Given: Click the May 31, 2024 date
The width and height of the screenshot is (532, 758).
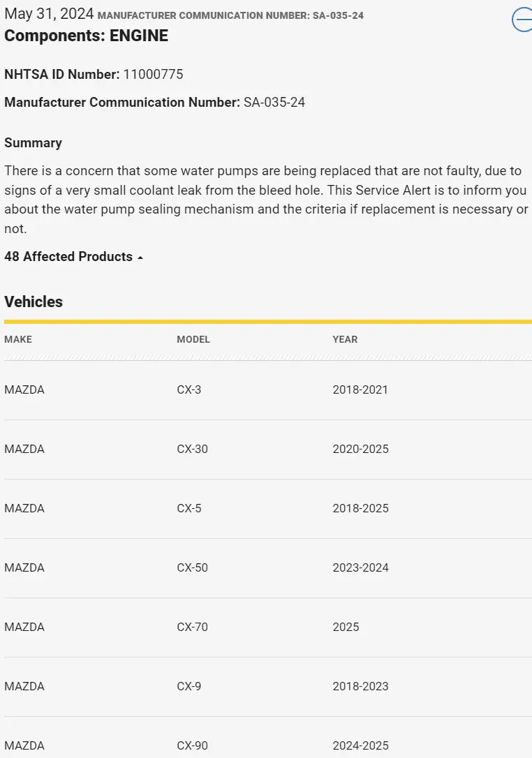Looking at the screenshot, I should point(48,15).
